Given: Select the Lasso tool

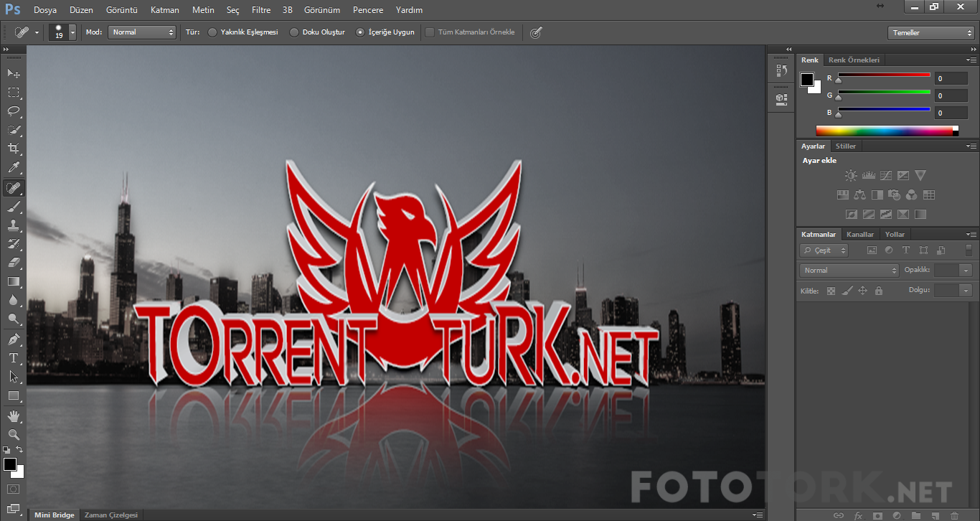Looking at the screenshot, I should click(x=14, y=111).
